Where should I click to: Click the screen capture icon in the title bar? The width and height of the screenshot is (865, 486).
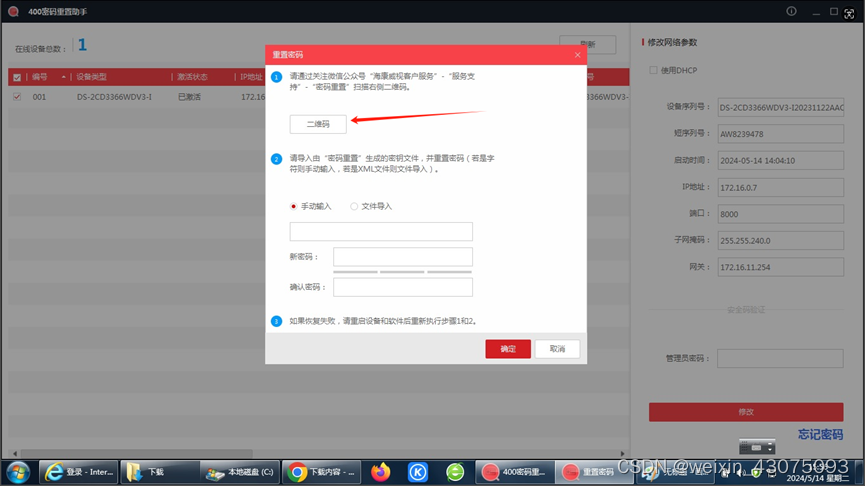coord(849,14)
